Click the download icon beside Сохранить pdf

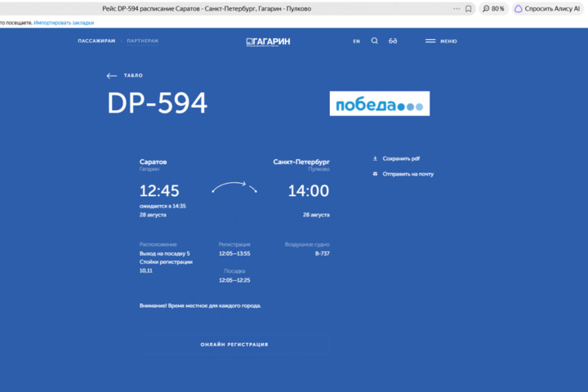click(375, 158)
